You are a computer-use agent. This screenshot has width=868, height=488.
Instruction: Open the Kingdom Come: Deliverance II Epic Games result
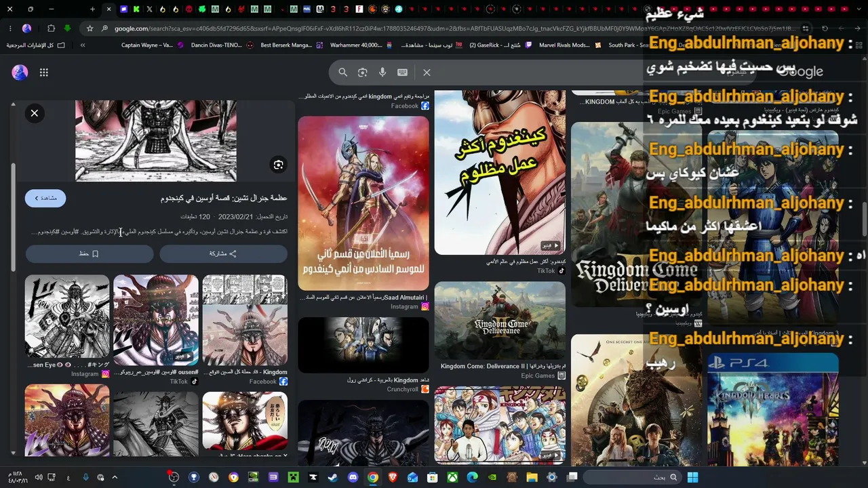[x=500, y=321]
